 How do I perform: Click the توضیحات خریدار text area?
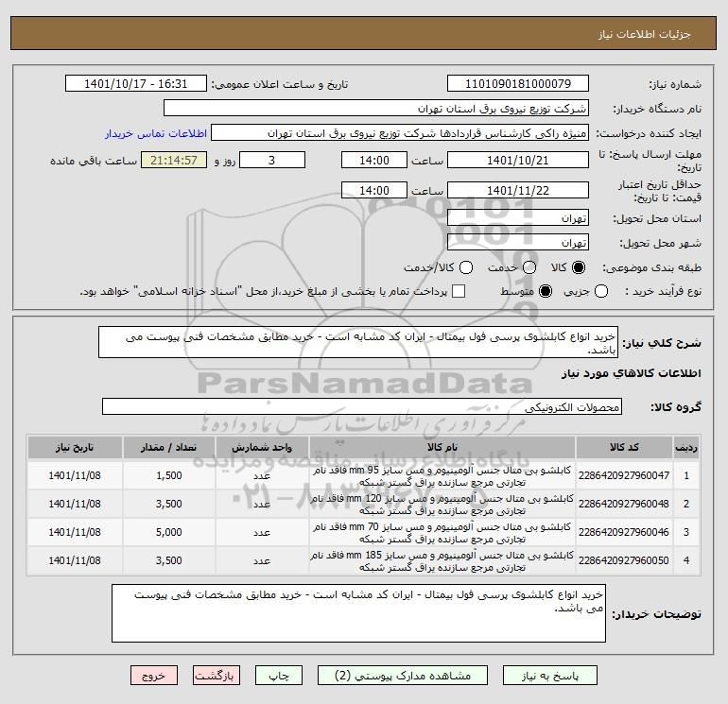tap(358, 613)
